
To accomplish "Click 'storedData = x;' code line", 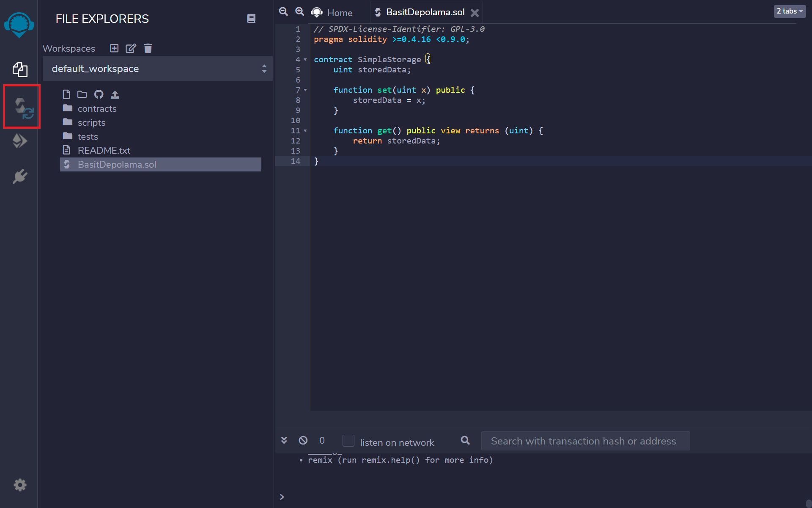I will tap(389, 100).
